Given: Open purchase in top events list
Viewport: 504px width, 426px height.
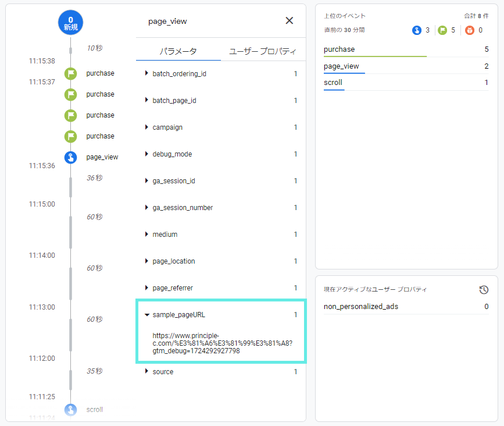Looking at the screenshot, I should pos(339,49).
